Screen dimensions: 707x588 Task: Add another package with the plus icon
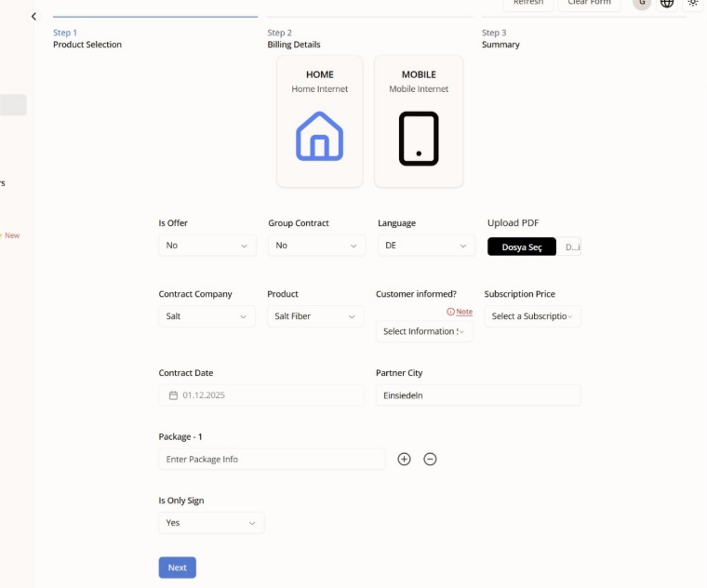pyautogui.click(x=404, y=459)
